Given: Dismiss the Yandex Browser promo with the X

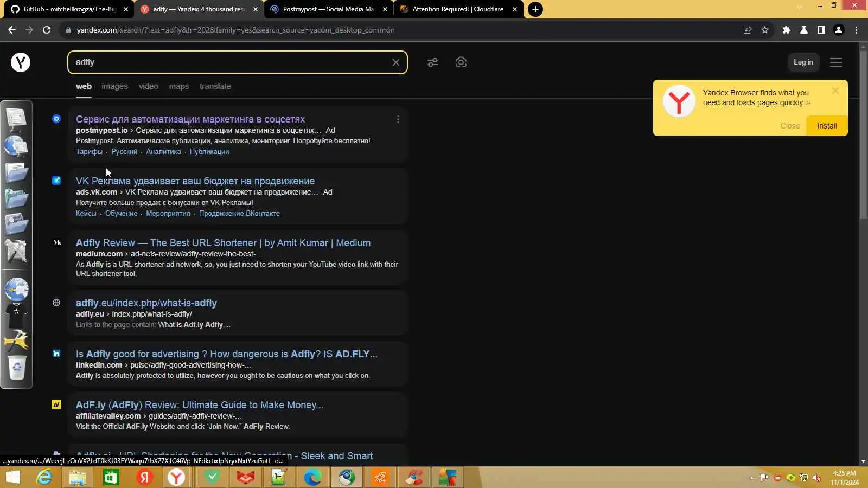Looking at the screenshot, I should tap(835, 91).
